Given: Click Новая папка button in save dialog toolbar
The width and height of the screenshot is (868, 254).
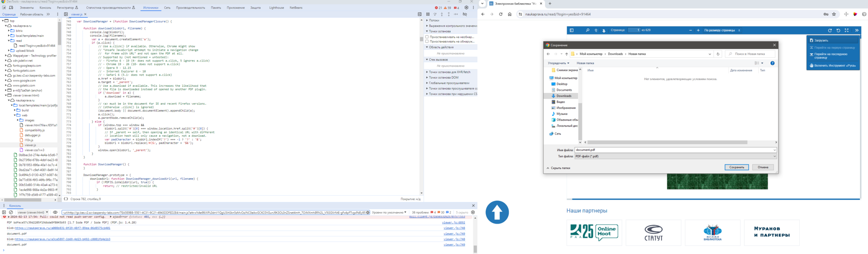Looking at the screenshot, I should pos(585,63).
